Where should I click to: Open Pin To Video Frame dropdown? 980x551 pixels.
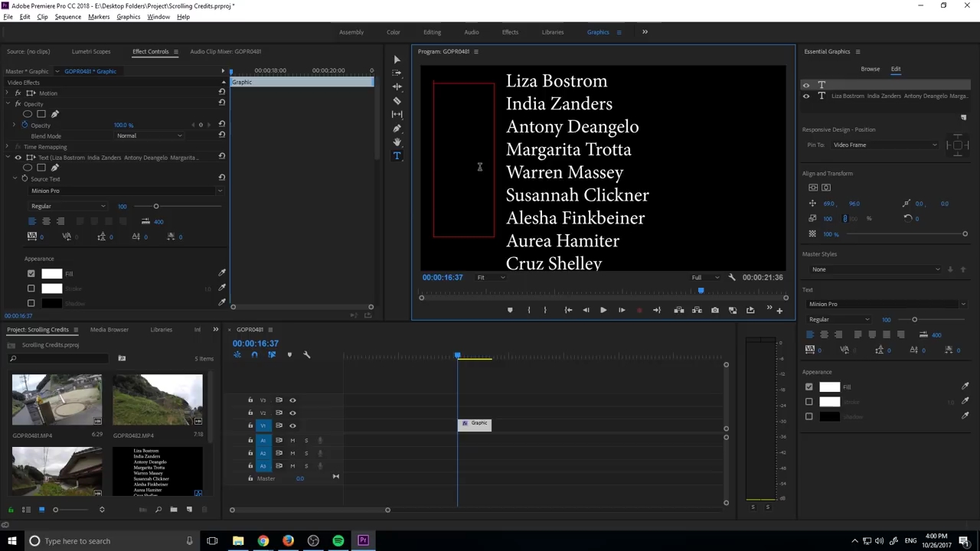coord(884,145)
